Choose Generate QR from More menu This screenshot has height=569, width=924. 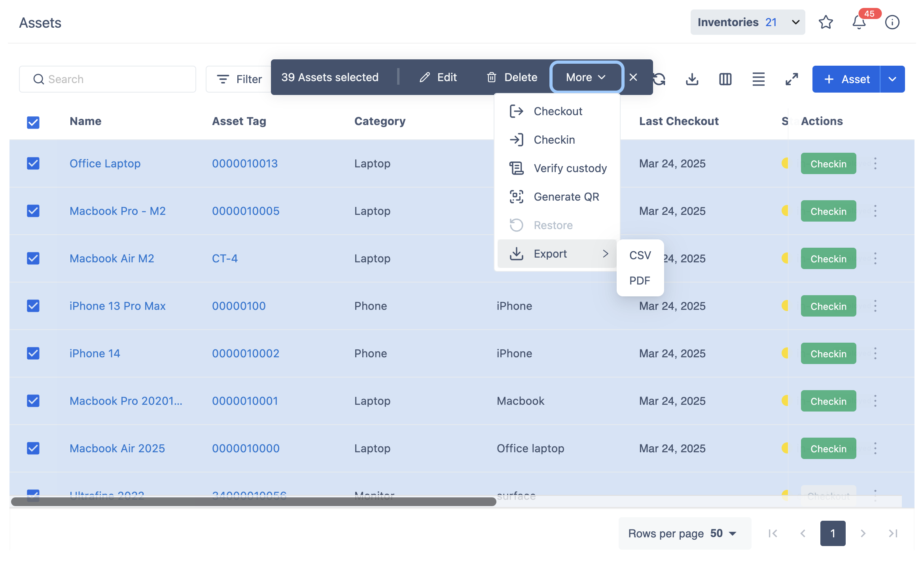click(x=566, y=197)
